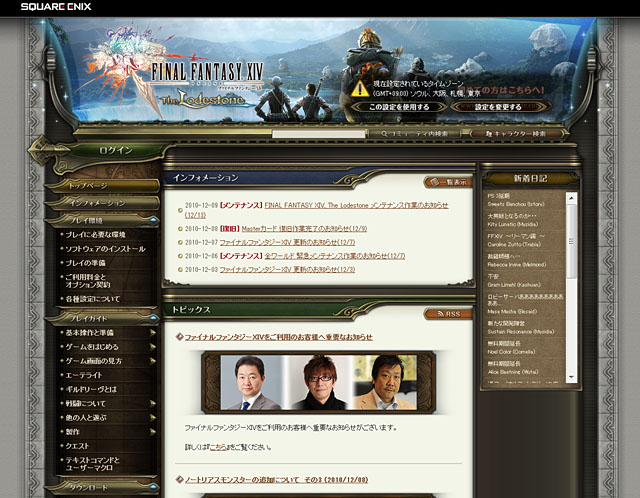Collapse the プレイガイド sidebar section
640x498 pixels.
coord(154,317)
